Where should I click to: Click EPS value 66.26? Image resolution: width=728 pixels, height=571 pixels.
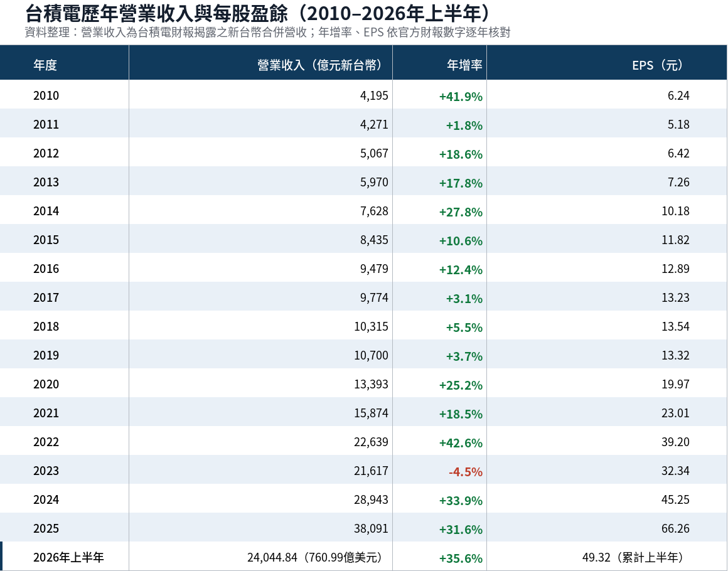[x=675, y=528]
